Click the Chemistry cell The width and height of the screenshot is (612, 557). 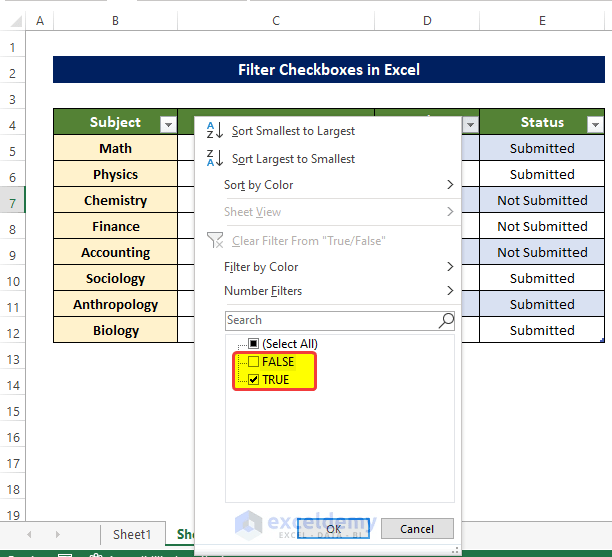[x=116, y=200]
